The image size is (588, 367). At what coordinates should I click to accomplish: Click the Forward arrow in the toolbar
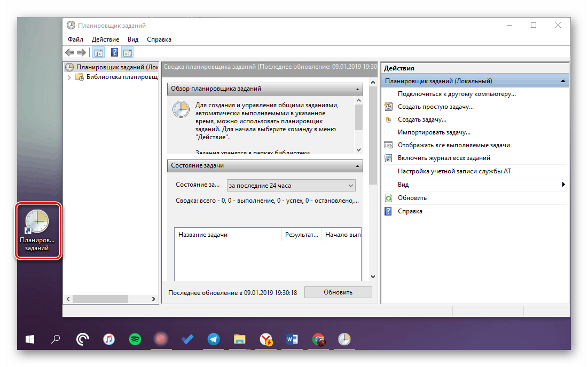click(x=81, y=52)
